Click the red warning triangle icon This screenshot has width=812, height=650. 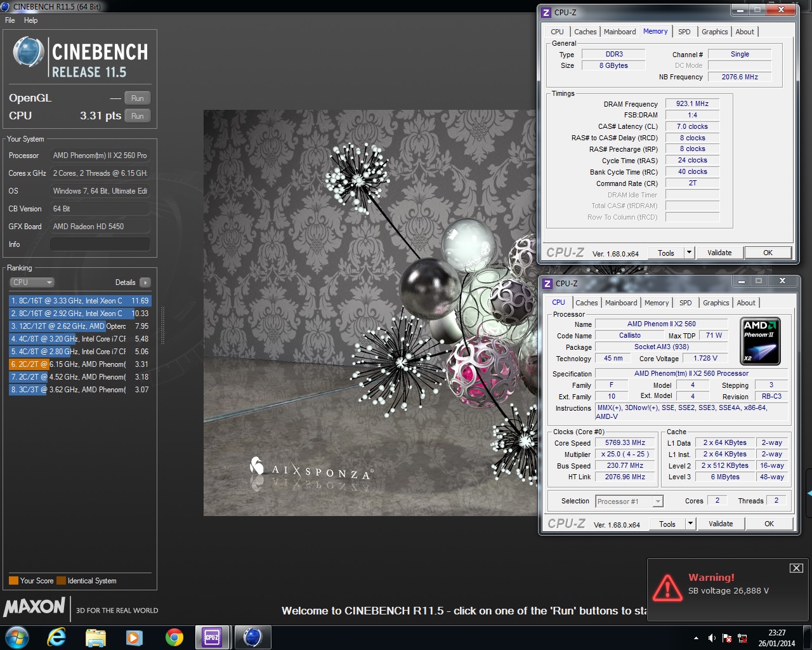667,588
